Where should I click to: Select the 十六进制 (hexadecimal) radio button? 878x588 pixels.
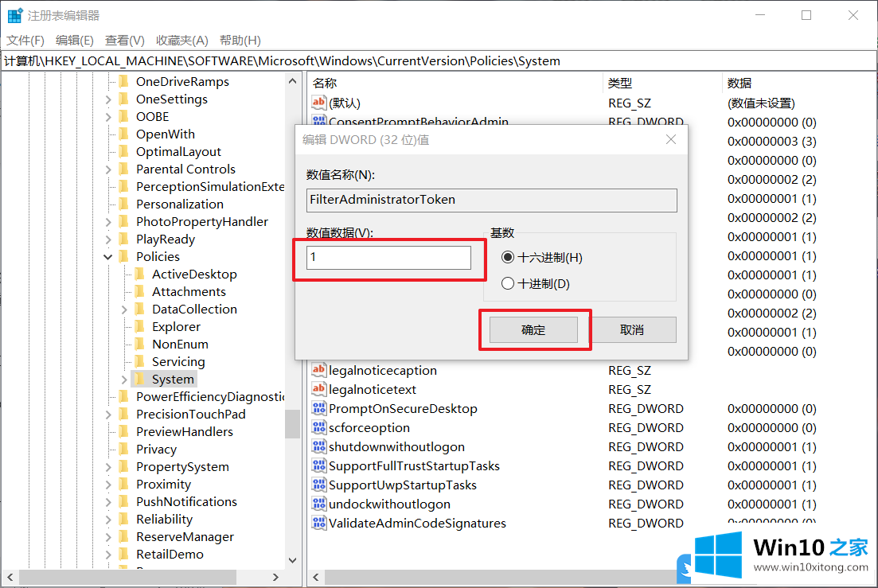[508, 258]
